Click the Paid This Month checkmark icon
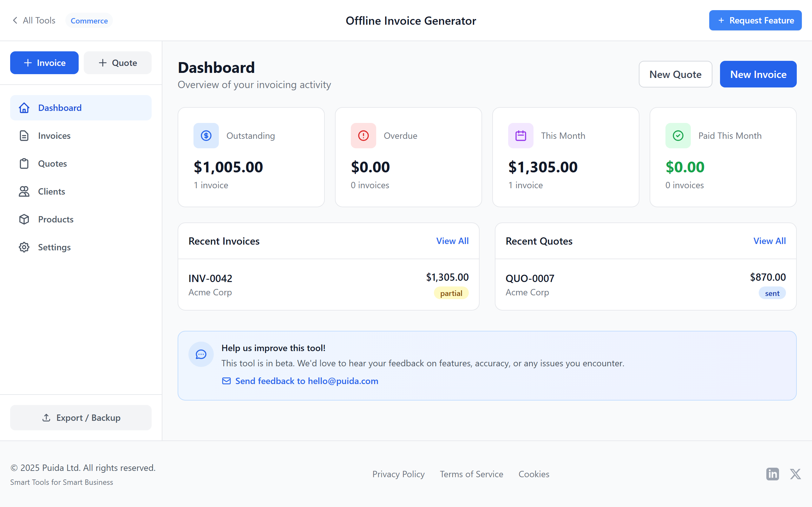Image resolution: width=812 pixels, height=507 pixels. point(678,136)
